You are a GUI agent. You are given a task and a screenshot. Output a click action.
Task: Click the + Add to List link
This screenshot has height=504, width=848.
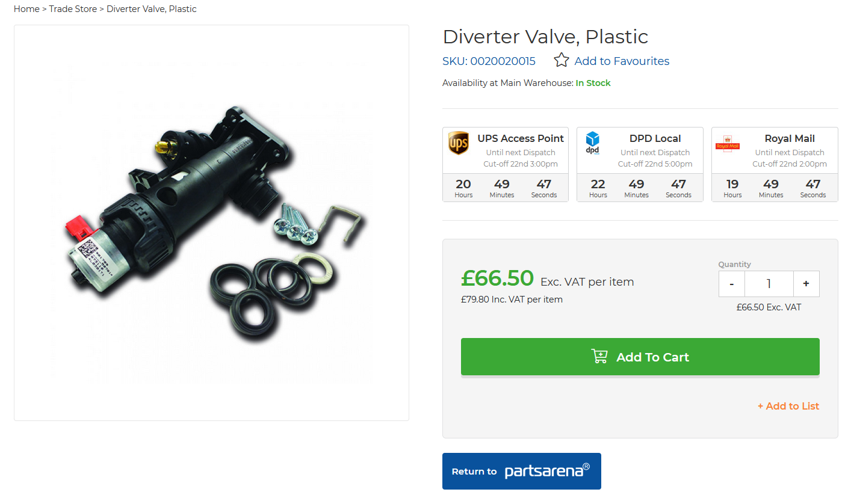tap(788, 406)
